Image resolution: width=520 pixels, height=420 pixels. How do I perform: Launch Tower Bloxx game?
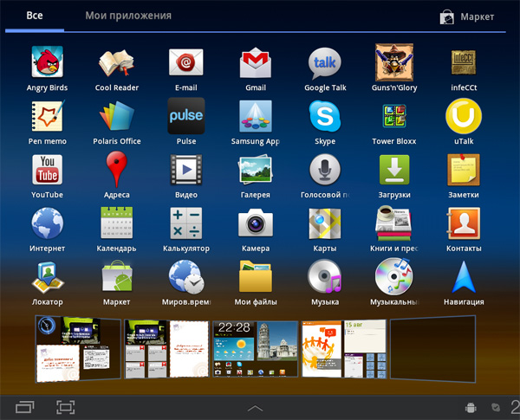(x=394, y=117)
